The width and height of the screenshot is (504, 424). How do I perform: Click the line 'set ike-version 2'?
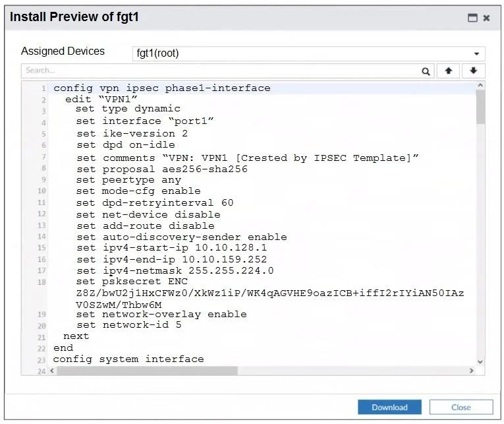pyautogui.click(x=132, y=133)
